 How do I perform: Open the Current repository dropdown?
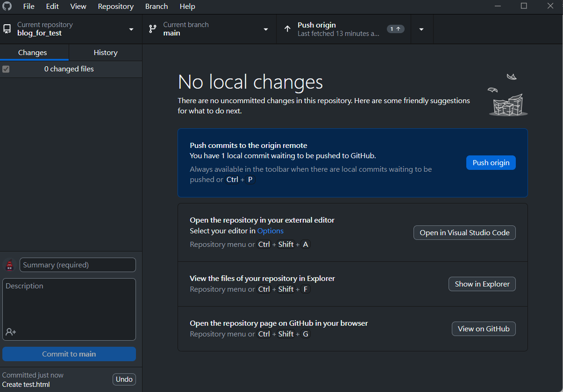point(71,29)
